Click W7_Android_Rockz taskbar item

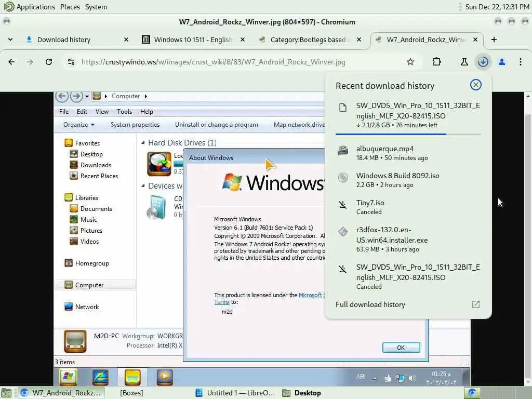point(61,393)
